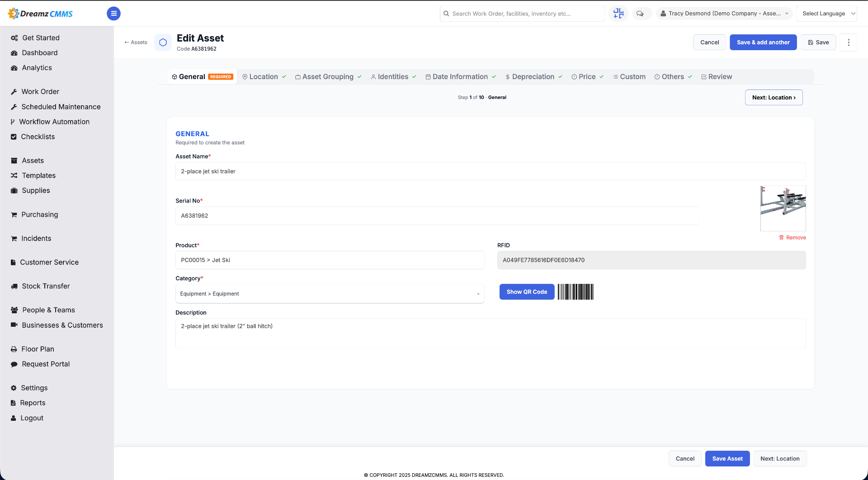Click the Dashboard sidebar icon
The width and height of the screenshot is (868, 480).
(14, 53)
